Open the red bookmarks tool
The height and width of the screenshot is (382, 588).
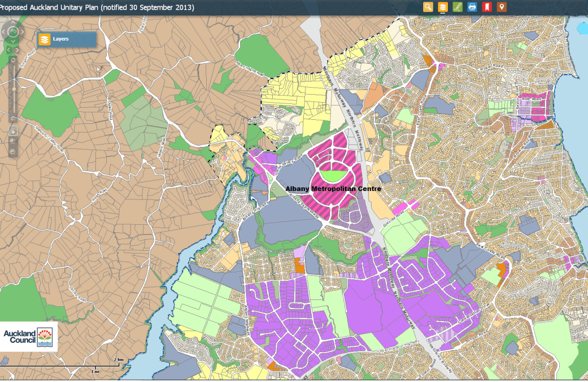point(487,7)
